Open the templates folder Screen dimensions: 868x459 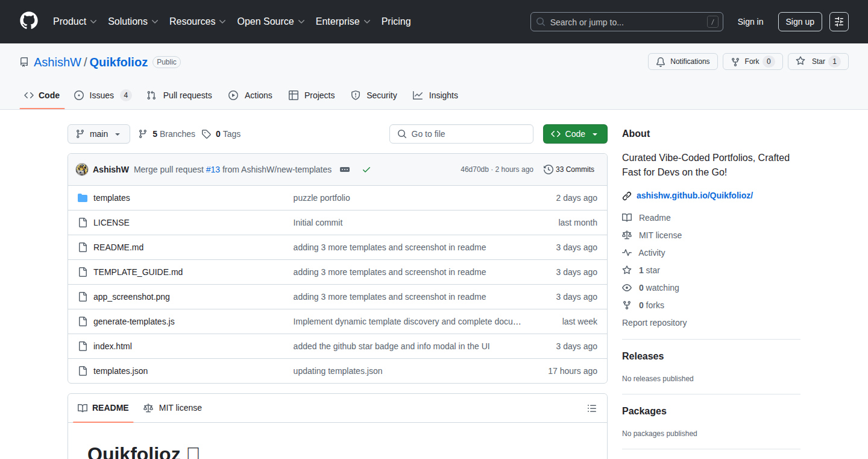[112, 198]
